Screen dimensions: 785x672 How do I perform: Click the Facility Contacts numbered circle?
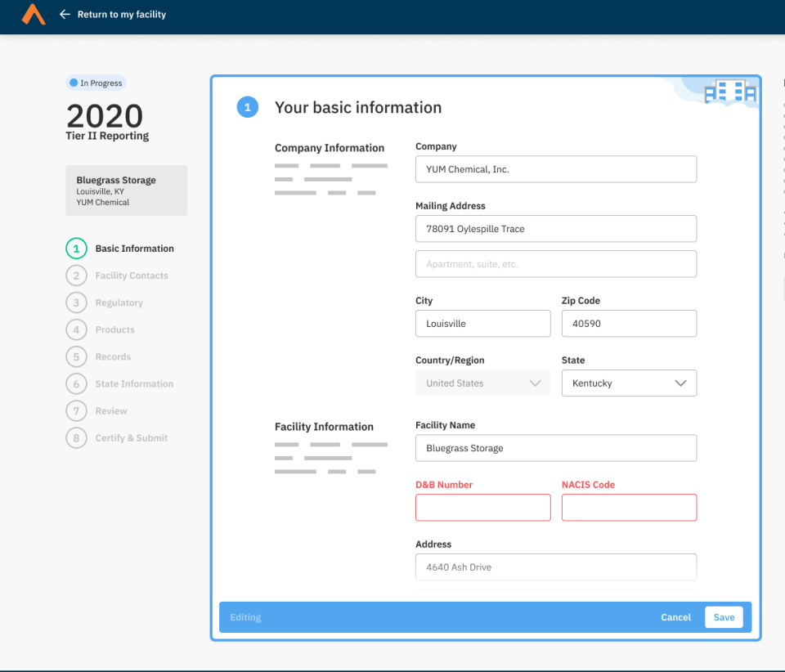point(77,276)
